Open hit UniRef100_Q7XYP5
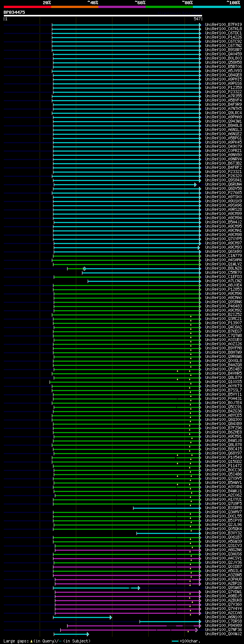The height and width of the screenshot is (644, 244). pyautogui.click(x=223, y=239)
